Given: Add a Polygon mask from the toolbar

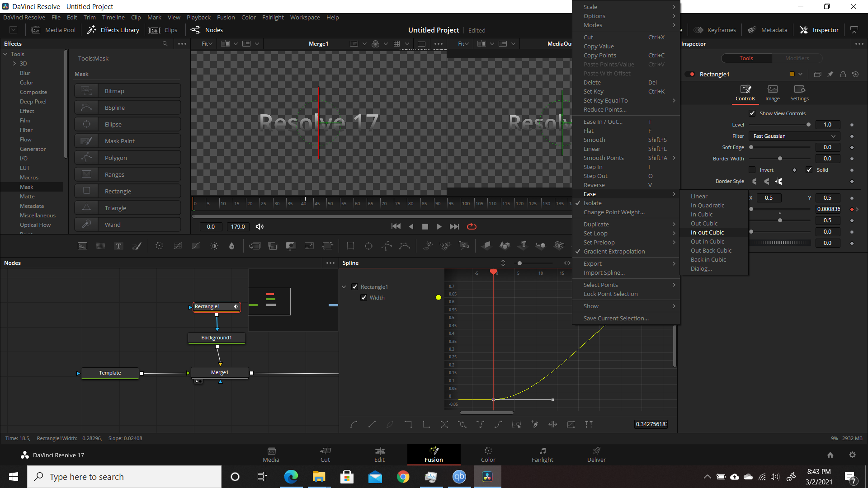Looking at the screenshot, I should pyautogui.click(x=387, y=246).
